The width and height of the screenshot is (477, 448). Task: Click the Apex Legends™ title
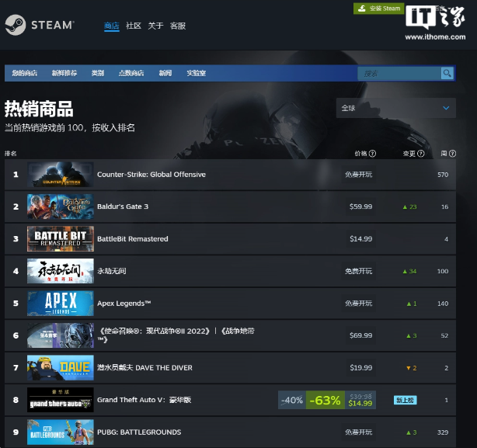tap(124, 304)
